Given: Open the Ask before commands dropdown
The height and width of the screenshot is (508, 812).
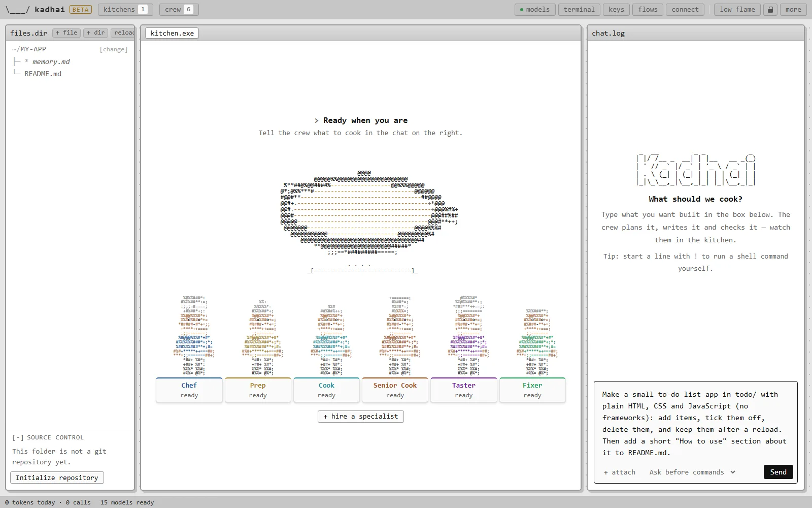Looking at the screenshot, I should (x=692, y=472).
